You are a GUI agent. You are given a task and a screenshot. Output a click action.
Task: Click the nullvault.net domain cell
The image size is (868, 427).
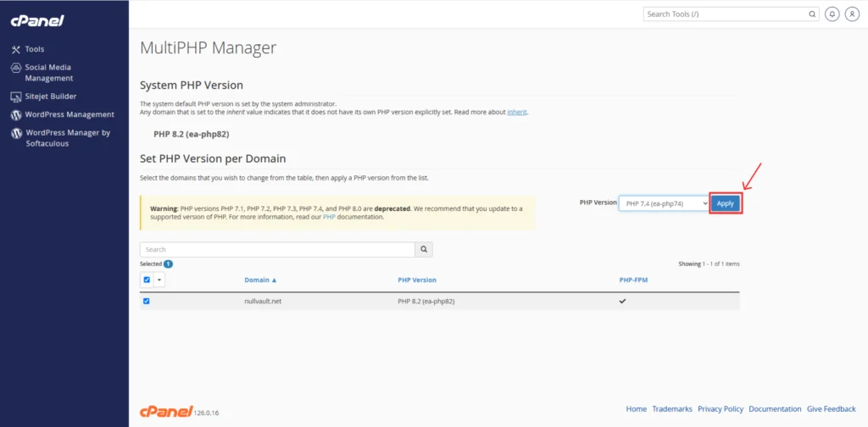click(x=263, y=302)
